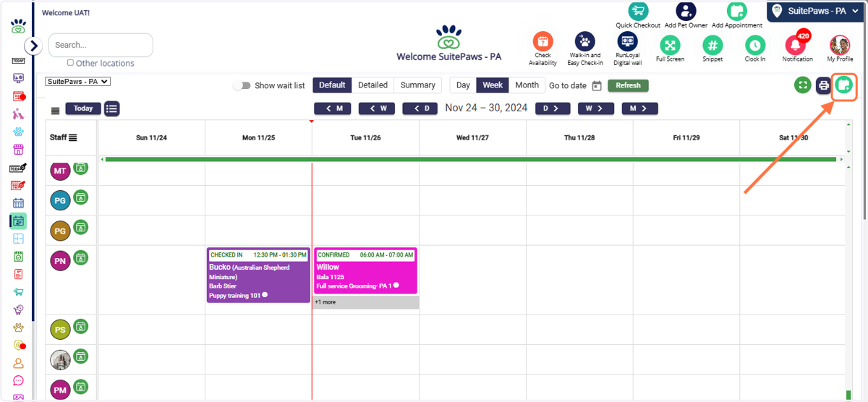Click add-appointment icon next to print button
The image size is (868, 402).
(x=844, y=85)
